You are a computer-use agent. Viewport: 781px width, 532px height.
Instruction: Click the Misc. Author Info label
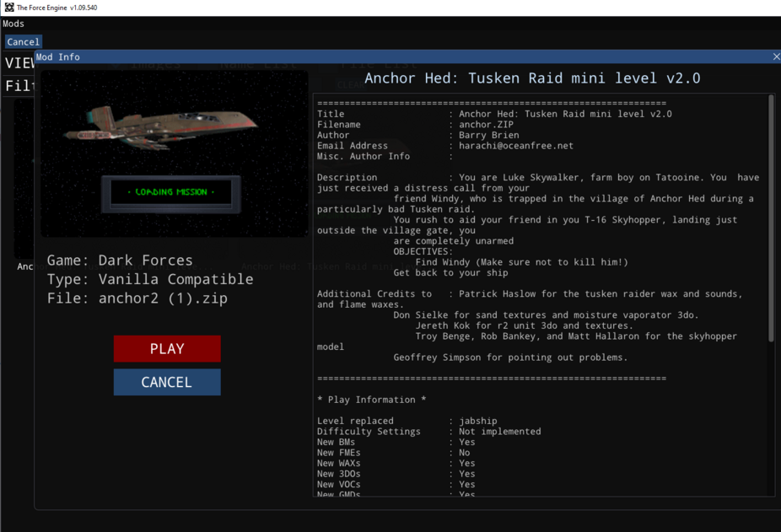pyautogui.click(x=364, y=156)
